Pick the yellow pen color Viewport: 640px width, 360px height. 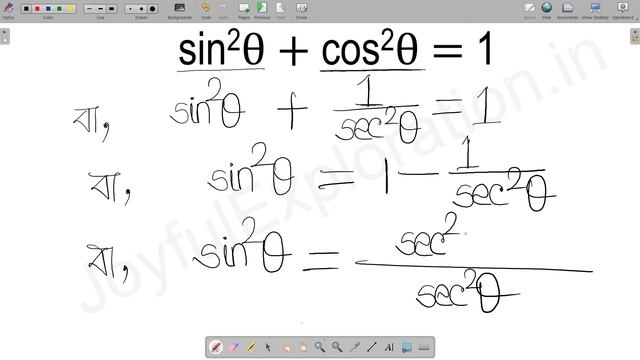click(x=70, y=9)
